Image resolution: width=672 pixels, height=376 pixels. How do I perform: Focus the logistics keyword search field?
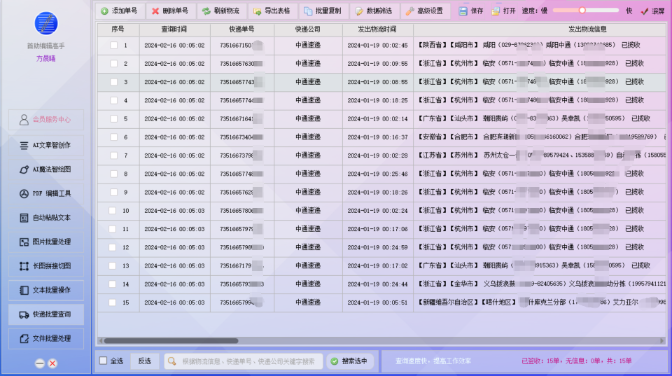243,361
